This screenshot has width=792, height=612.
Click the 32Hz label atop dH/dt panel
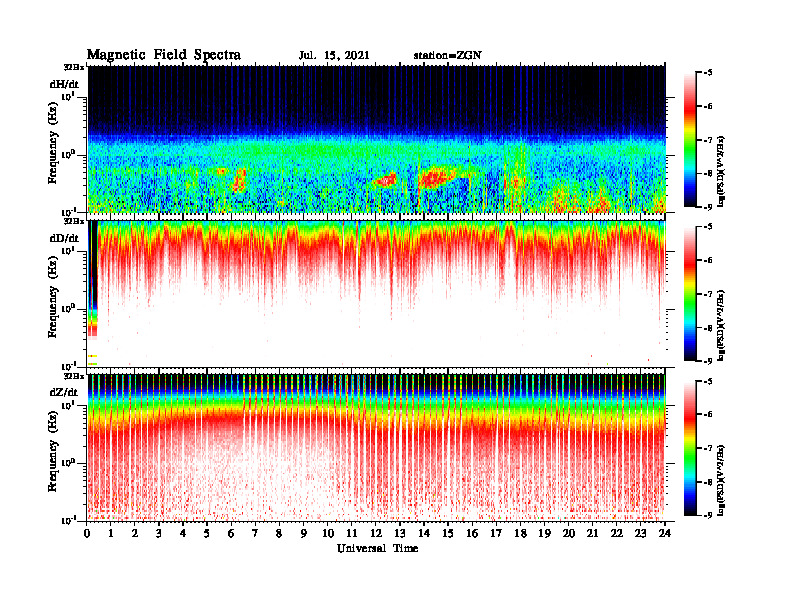click(x=74, y=67)
